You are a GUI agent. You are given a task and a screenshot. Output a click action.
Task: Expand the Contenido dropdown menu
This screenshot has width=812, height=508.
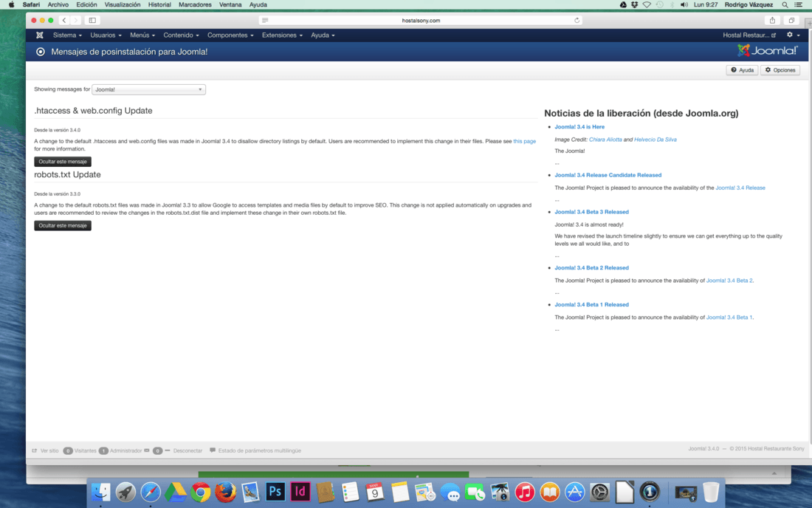coord(182,35)
